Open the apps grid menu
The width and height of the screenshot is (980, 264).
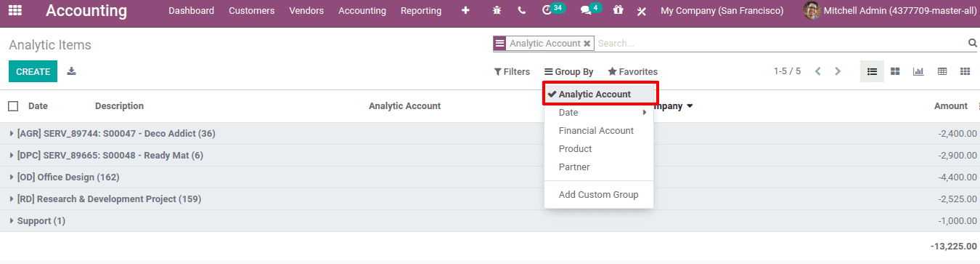click(x=15, y=11)
